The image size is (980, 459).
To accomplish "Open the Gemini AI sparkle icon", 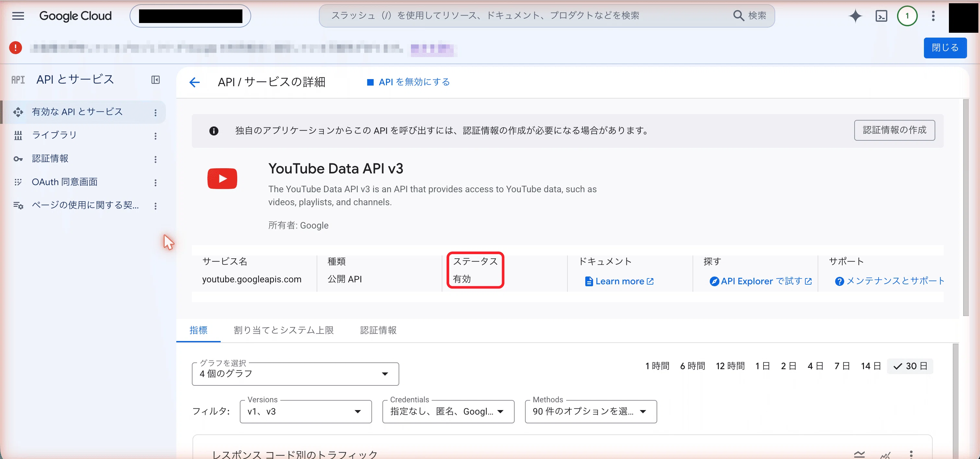I will coord(855,16).
